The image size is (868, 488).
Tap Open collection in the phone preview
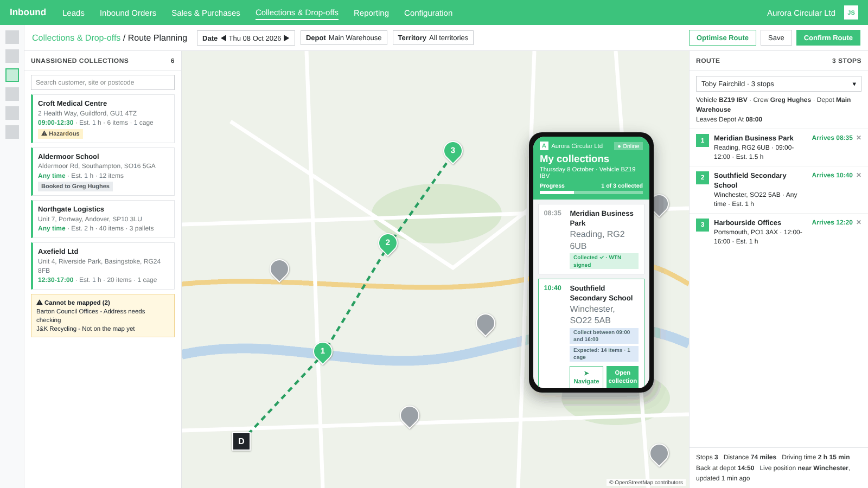(622, 377)
